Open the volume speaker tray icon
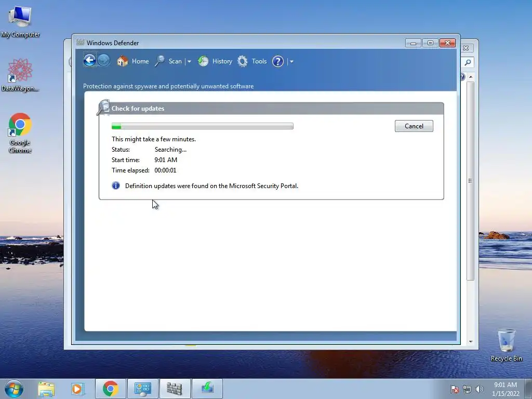The image size is (532, 399). coord(480,389)
